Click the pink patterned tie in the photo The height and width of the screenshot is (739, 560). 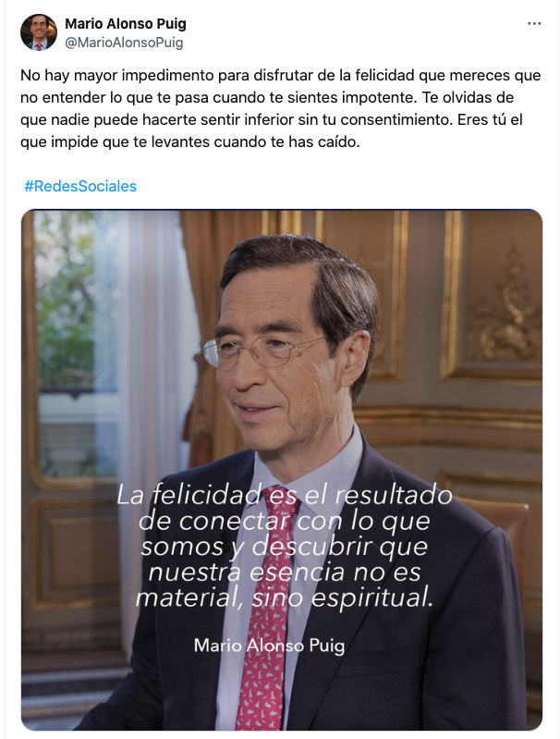(x=265, y=612)
